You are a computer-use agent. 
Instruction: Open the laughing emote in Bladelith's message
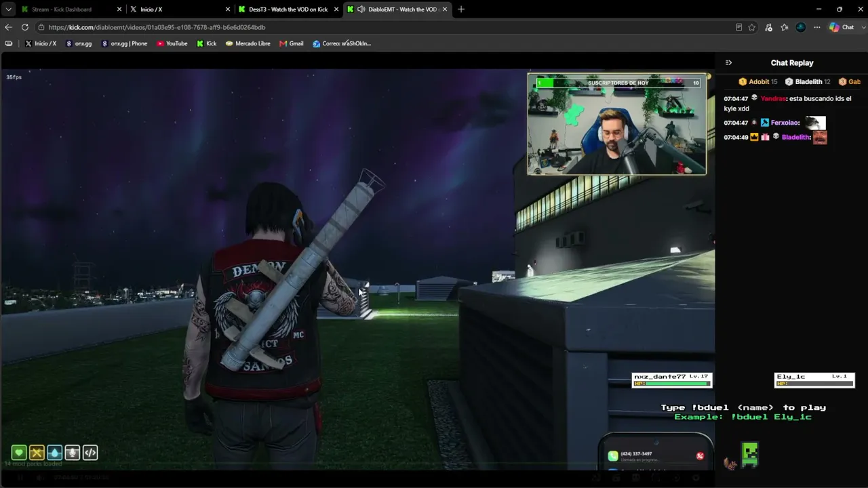pyautogui.click(x=820, y=138)
